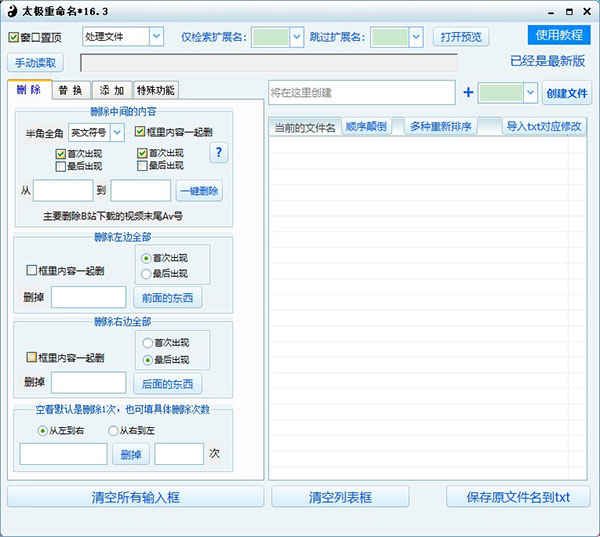The image size is (600, 537).
Task: Open the 仅检索扩展名 dropdown
Action: point(297,37)
